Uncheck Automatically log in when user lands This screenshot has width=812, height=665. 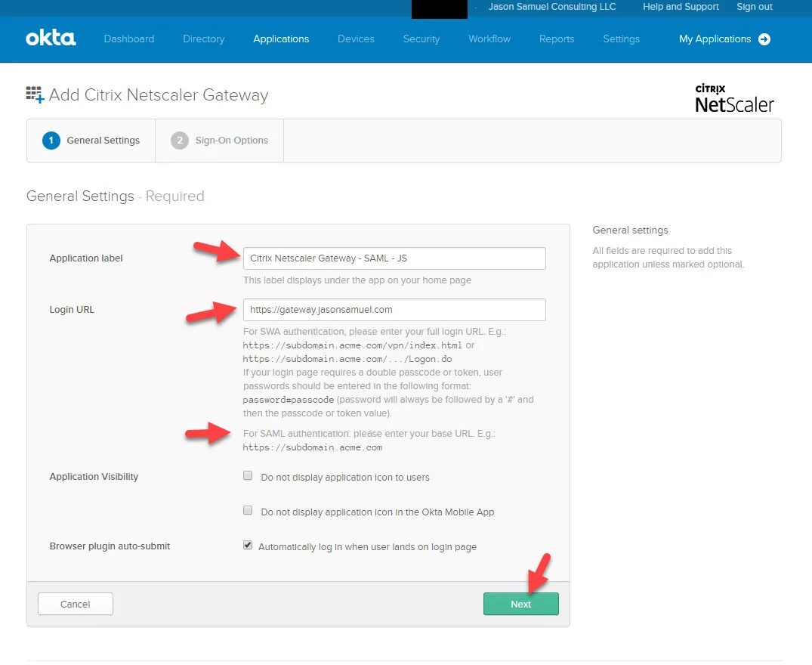(248, 545)
